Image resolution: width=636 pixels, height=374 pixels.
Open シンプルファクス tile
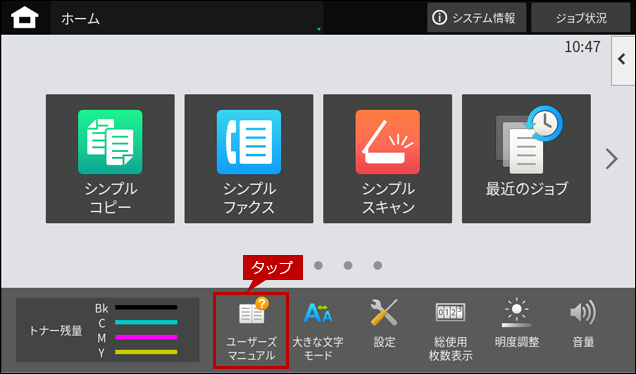(249, 159)
